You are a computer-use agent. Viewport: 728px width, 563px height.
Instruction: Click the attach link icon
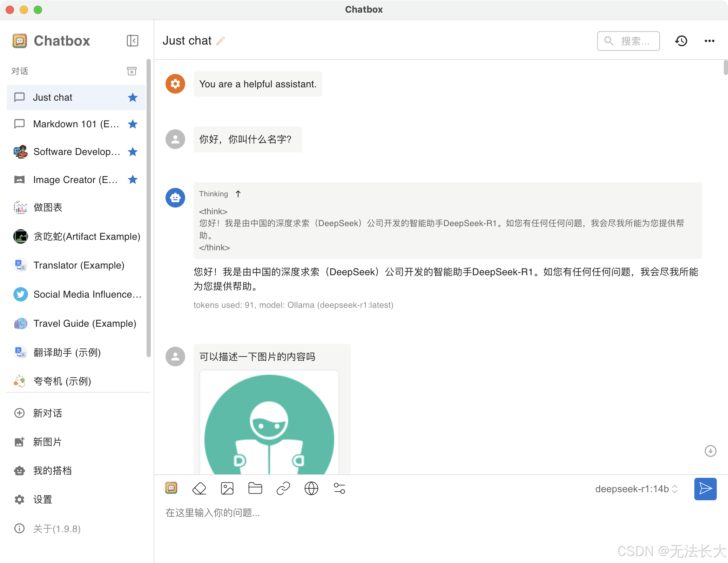283,488
